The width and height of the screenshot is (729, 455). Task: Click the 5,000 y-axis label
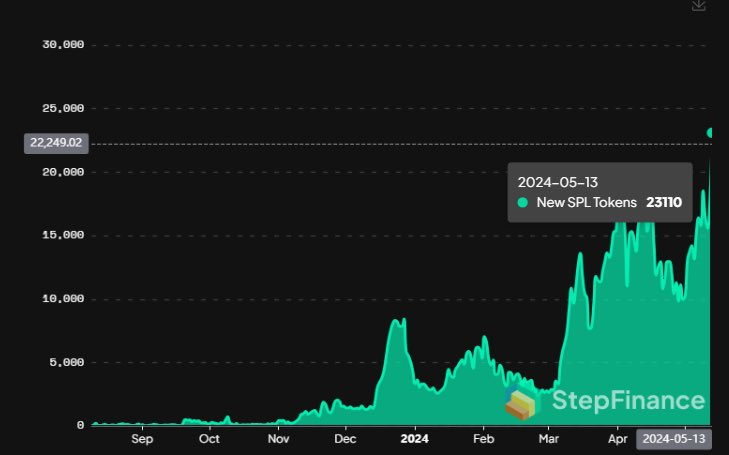(66, 363)
